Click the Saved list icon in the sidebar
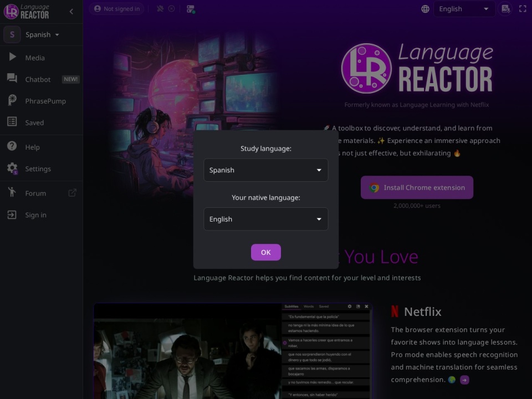 tap(12, 122)
